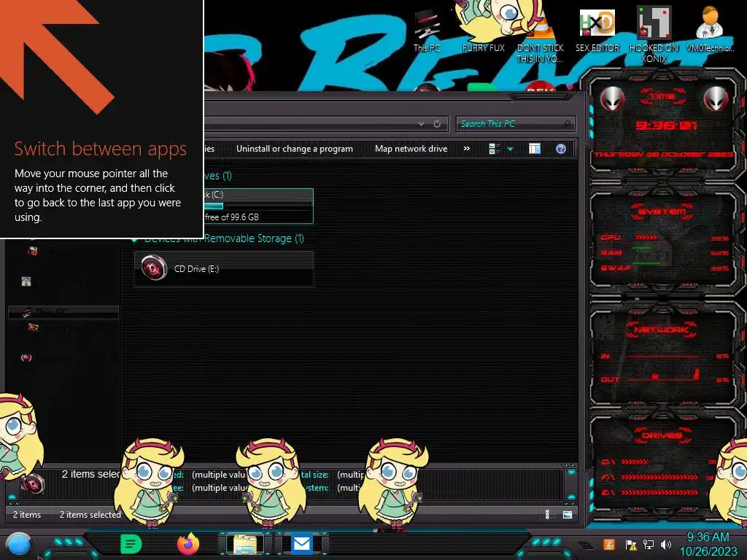Show more commands via the » chevron
Viewport: 747px width, 560px height.
(467, 149)
